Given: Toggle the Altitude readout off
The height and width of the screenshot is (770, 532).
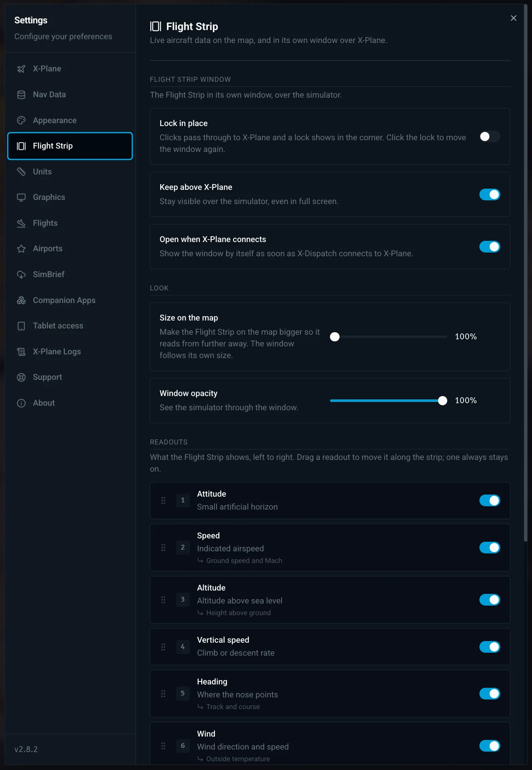Looking at the screenshot, I should tap(490, 600).
